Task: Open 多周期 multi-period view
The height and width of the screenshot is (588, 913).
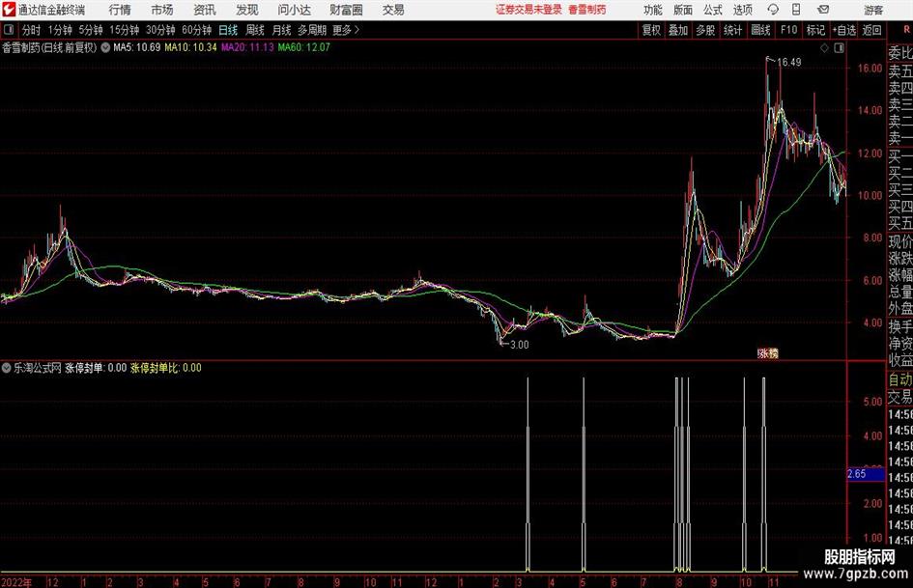Action: pyautogui.click(x=312, y=30)
